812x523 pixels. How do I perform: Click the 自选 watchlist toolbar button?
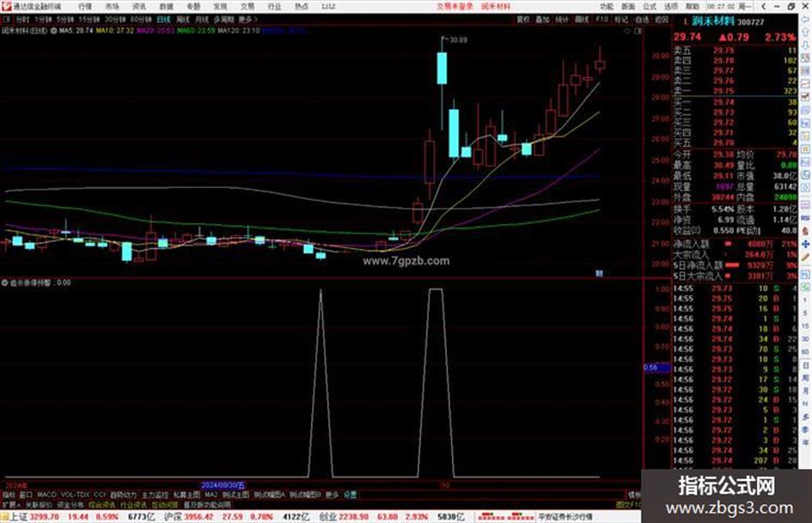[641, 19]
